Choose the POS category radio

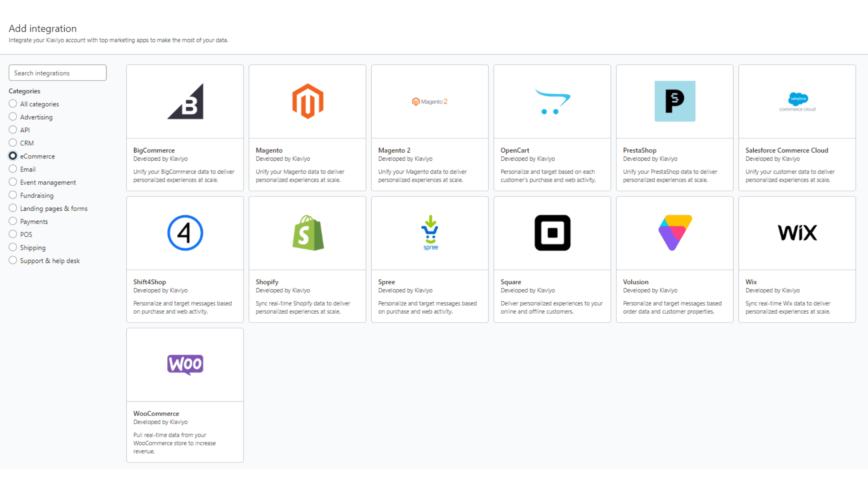pos(13,234)
